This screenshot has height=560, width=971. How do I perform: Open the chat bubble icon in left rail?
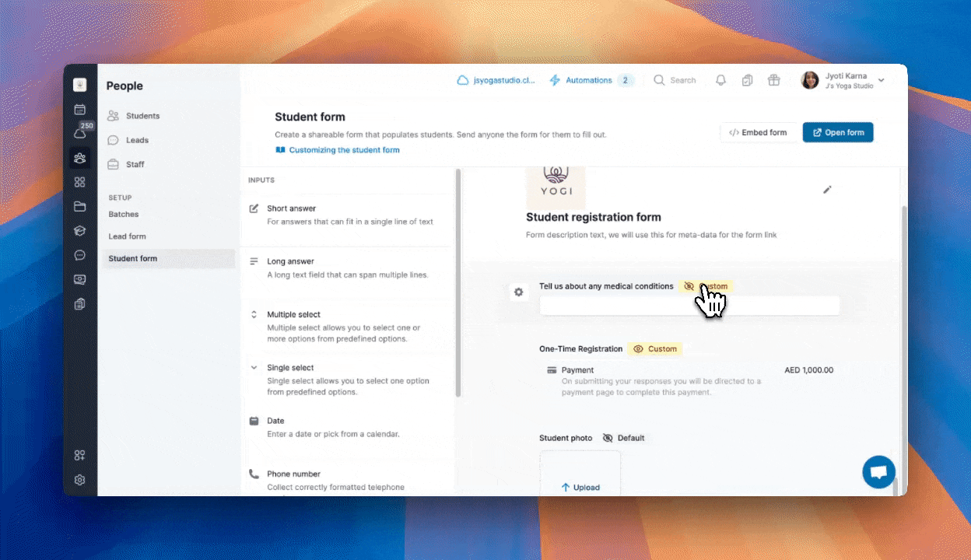point(79,255)
